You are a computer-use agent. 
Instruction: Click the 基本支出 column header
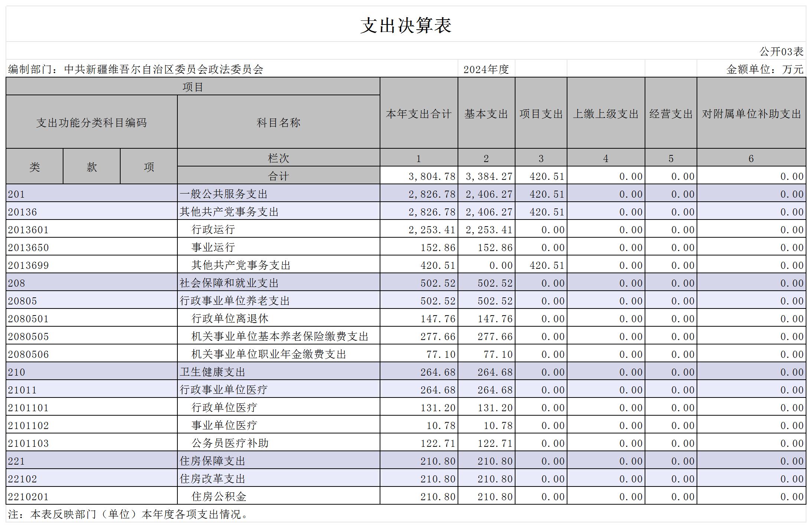click(486, 114)
